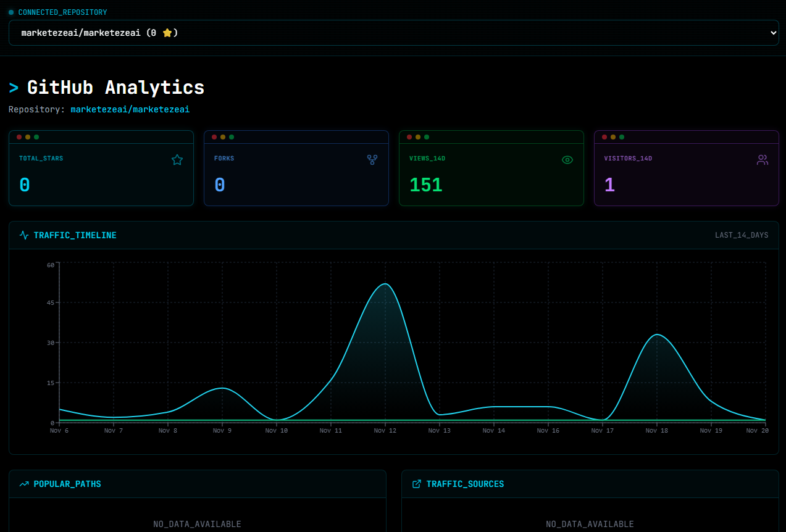Click the activity pulse icon beside TRAFFIC_TIMELINE
Viewport: 786px width, 532px height.
23,235
